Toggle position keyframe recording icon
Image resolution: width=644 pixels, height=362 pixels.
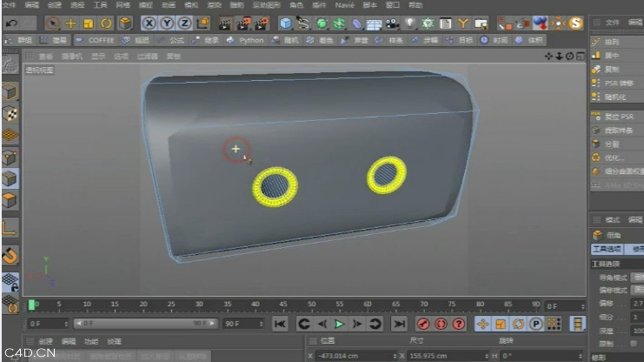482,325
